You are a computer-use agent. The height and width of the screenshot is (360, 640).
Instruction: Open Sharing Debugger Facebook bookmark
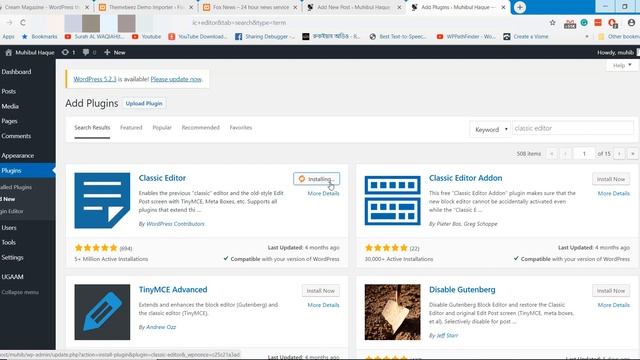point(264,36)
